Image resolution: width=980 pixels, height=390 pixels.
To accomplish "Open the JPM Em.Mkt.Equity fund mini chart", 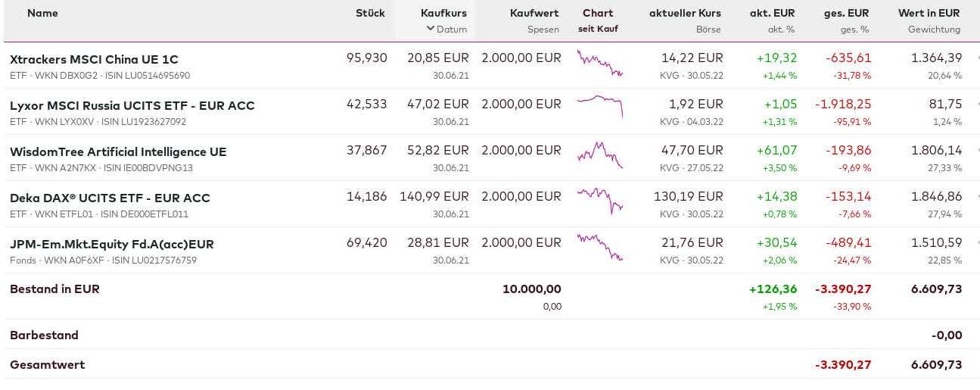I will click(599, 247).
